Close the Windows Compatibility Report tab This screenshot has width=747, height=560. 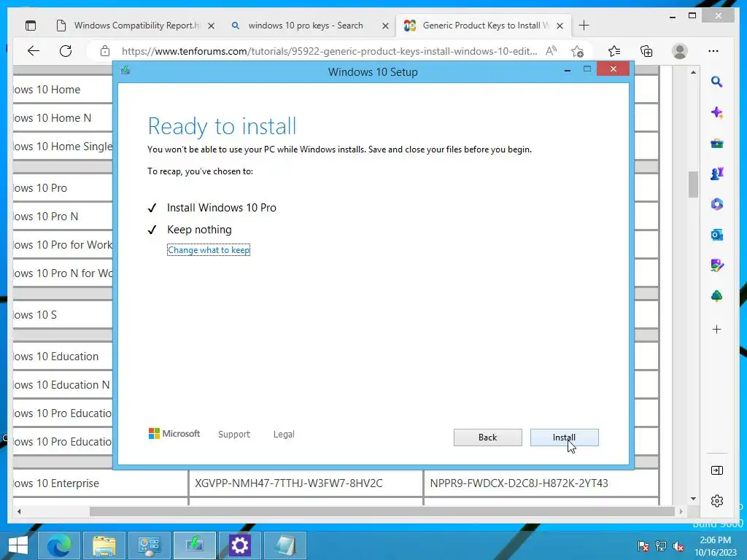(x=211, y=26)
